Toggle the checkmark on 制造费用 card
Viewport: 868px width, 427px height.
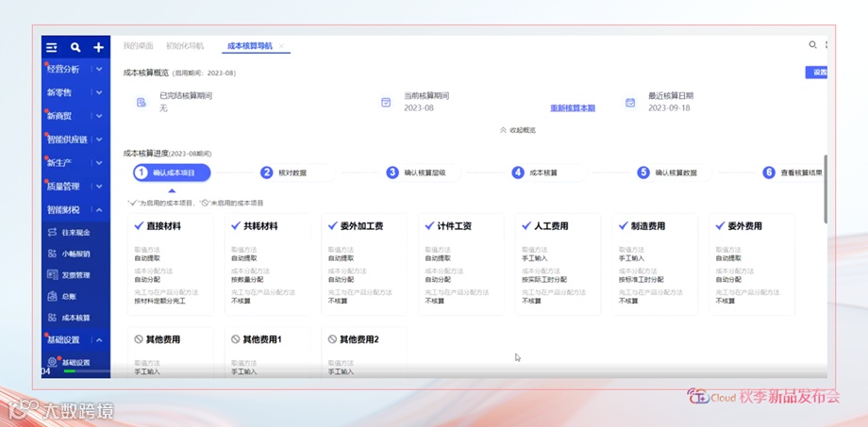pos(624,225)
